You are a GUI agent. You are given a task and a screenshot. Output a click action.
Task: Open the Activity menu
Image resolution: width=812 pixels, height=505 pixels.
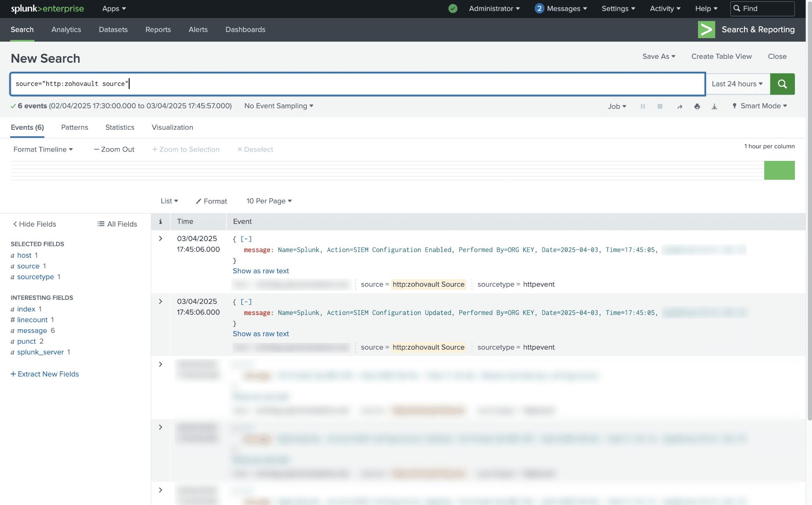665,8
